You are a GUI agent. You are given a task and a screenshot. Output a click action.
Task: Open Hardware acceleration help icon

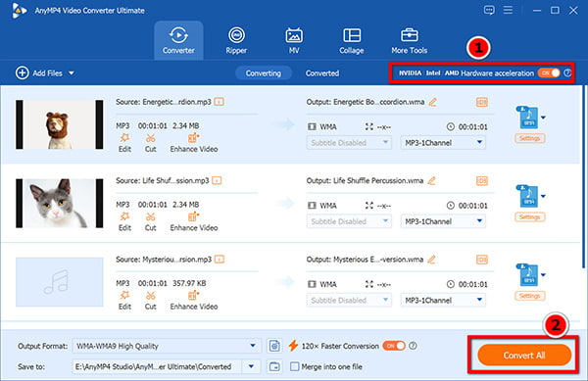click(x=567, y=72)
